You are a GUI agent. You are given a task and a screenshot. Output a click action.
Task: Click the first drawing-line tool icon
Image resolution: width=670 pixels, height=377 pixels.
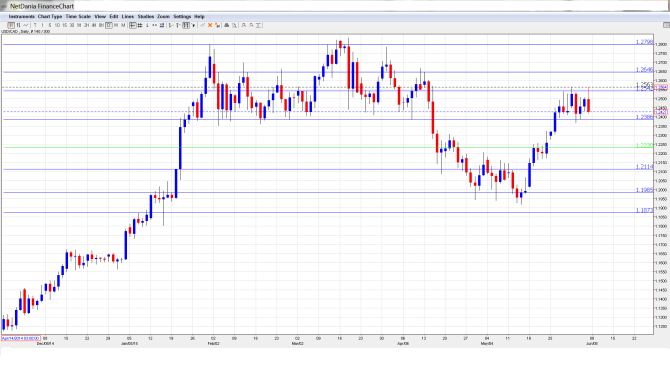[x=171, y=26]
